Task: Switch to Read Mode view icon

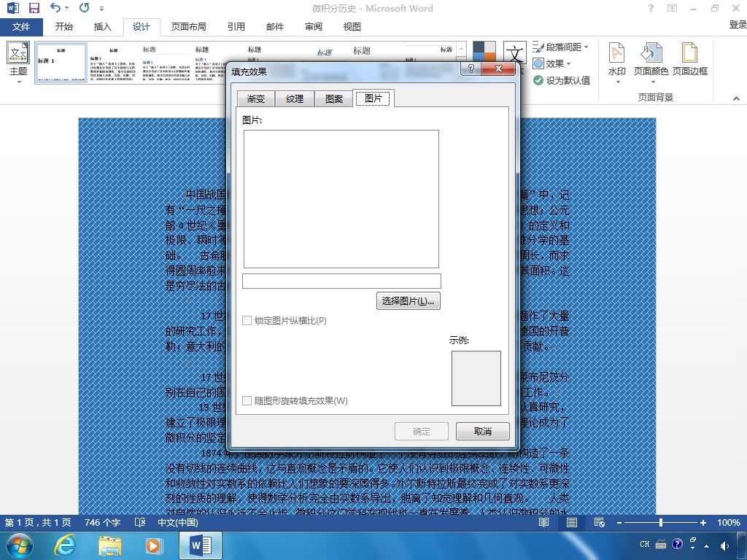Action: (543, 522)
